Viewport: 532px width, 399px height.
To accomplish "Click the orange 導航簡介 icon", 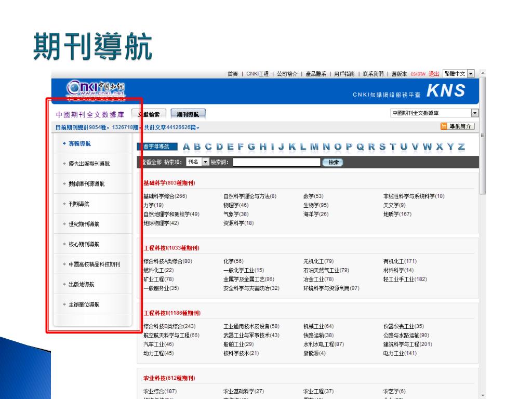I will (x=444, y=126).
